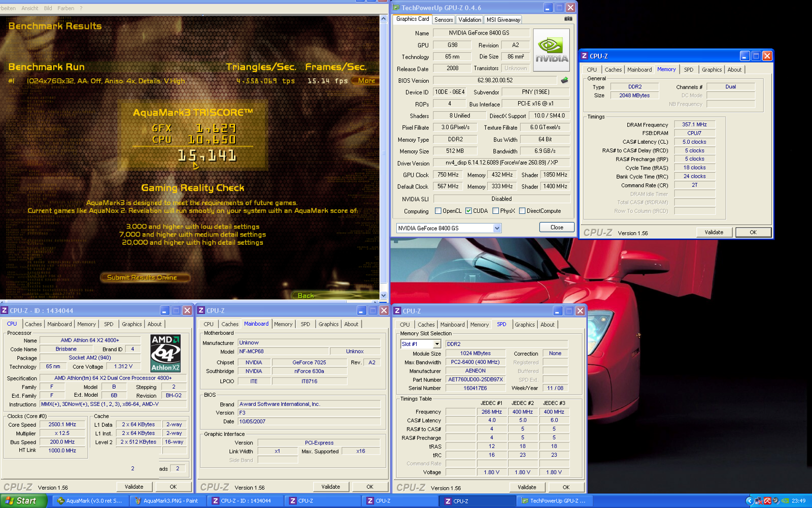Click the BIOS Version field 62.98.20.00.52
Viewport: 812px width, 508px height.
point(495,80)
